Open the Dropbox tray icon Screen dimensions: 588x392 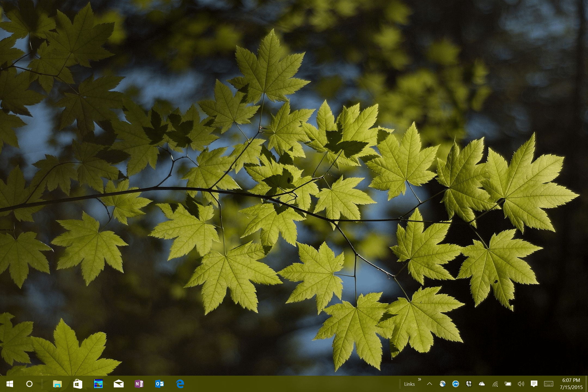(x=469, y=384)
